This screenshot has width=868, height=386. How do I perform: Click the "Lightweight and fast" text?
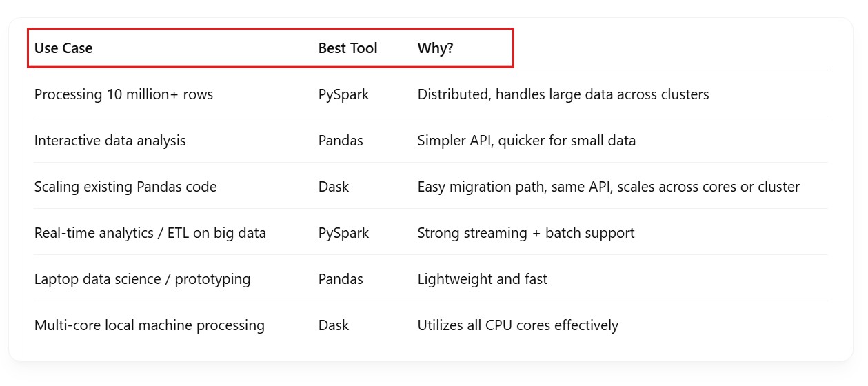click(482, 279)
